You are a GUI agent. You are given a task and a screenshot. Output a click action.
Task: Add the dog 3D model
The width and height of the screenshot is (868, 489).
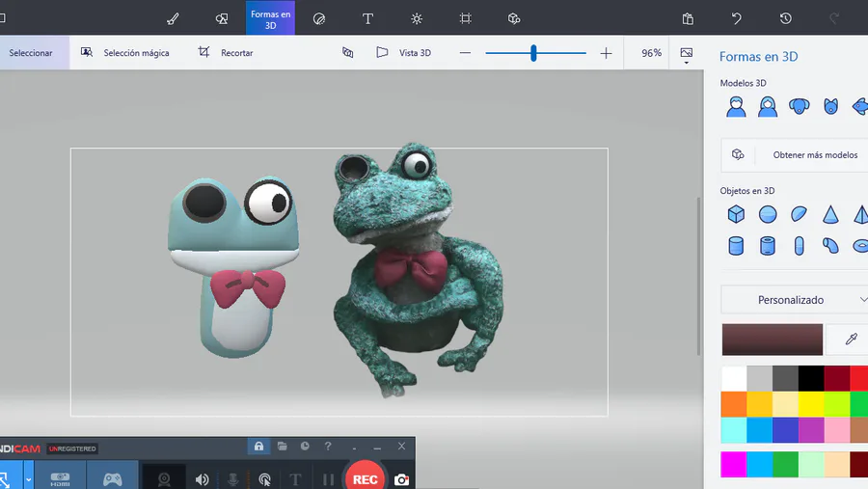[799, 106]
